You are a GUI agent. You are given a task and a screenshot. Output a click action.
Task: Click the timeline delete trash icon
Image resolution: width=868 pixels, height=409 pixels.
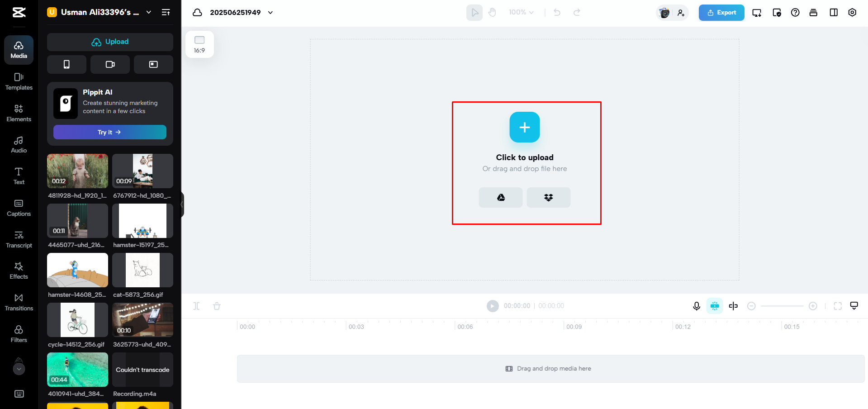[x=217, y=306]
